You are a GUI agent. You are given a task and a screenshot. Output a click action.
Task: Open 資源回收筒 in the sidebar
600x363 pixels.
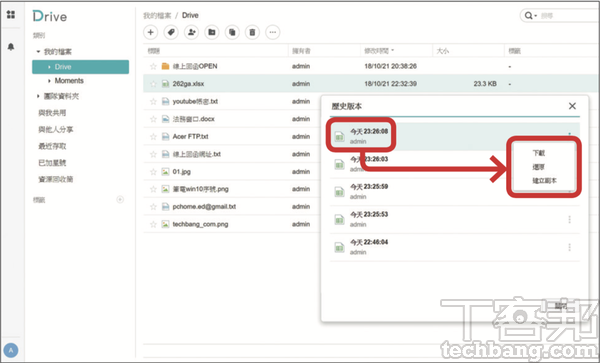[x=55, y=179]
